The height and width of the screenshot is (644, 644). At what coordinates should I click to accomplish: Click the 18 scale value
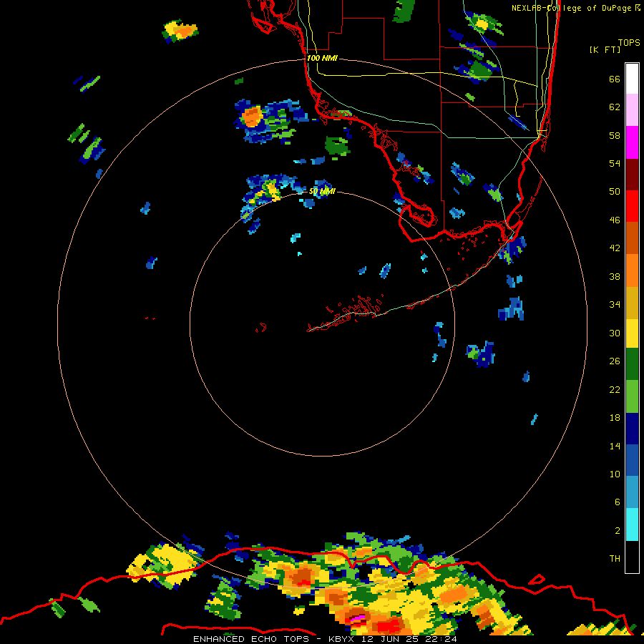(x=615, y=418)
